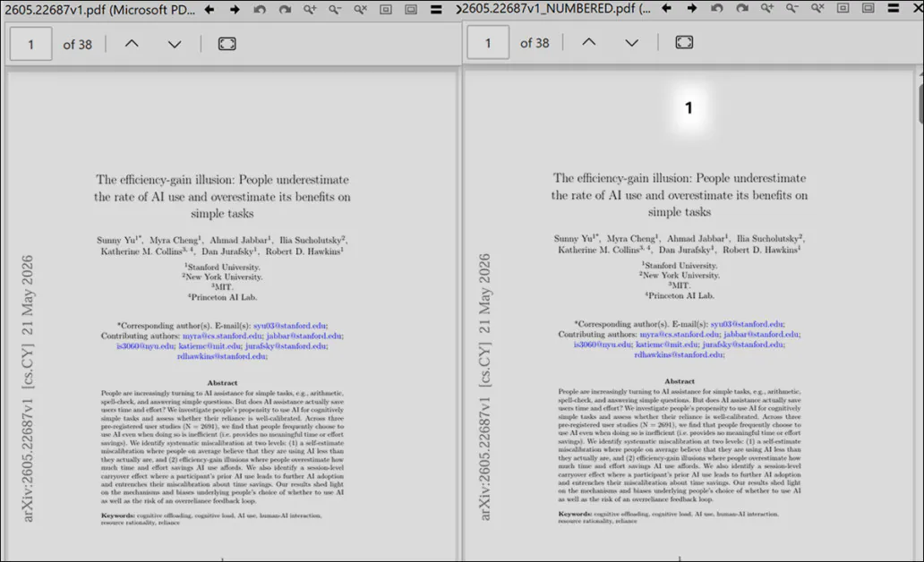Close the NUMBERED.pdf pane with the X
The image size is (924, 562).
pyautogui.click(x=916, y=8)
